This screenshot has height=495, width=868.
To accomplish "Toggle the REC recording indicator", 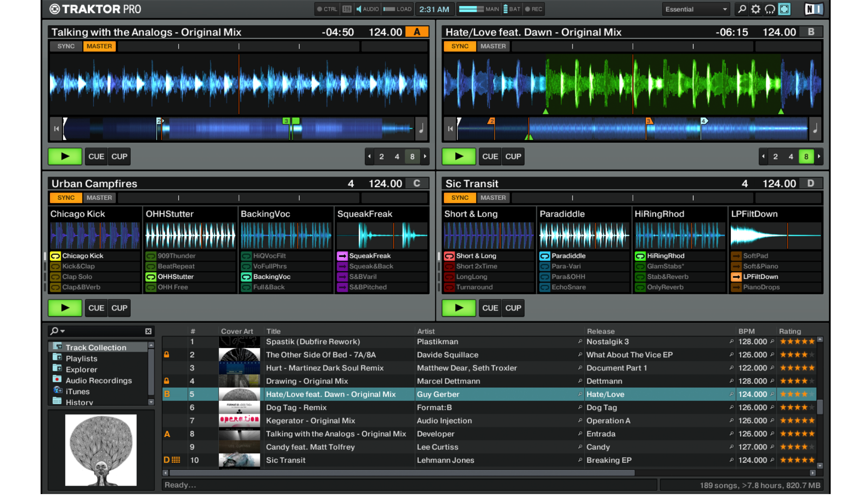I will click(534, 9).
